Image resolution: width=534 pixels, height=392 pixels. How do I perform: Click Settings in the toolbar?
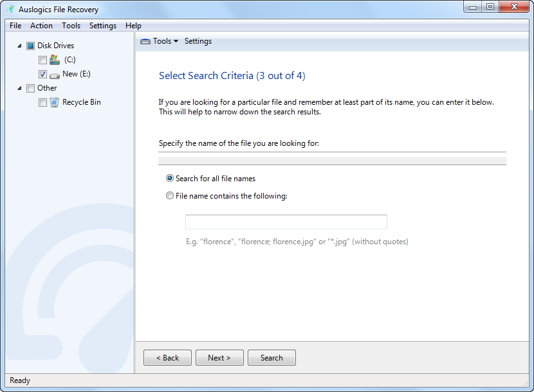pyautogui.click(x=198, y=41)
